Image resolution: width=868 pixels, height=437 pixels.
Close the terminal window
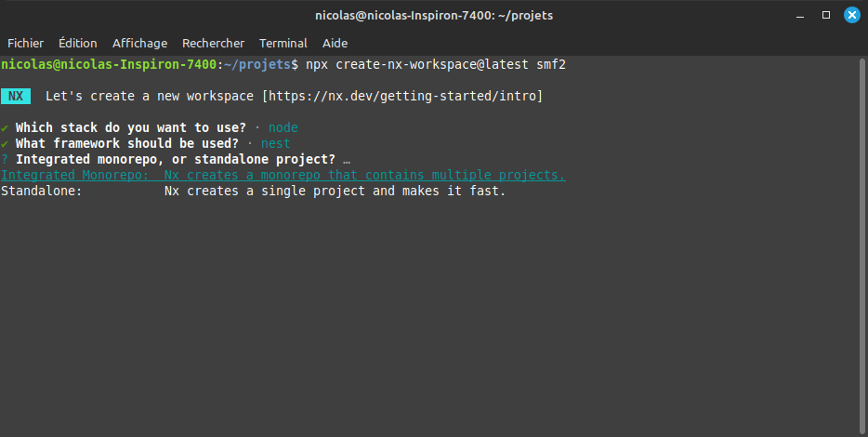pyautogui.click(x=850, y=15)
